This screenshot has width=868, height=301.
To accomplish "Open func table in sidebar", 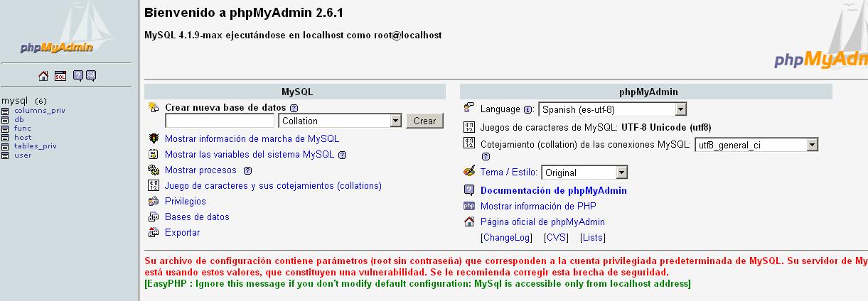I will (x=23, y=128).
